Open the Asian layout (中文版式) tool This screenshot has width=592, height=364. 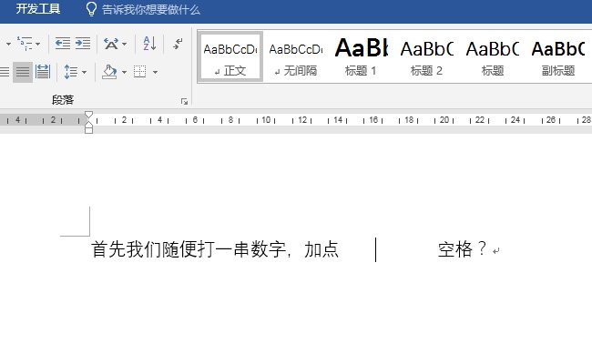pos(111,44)
